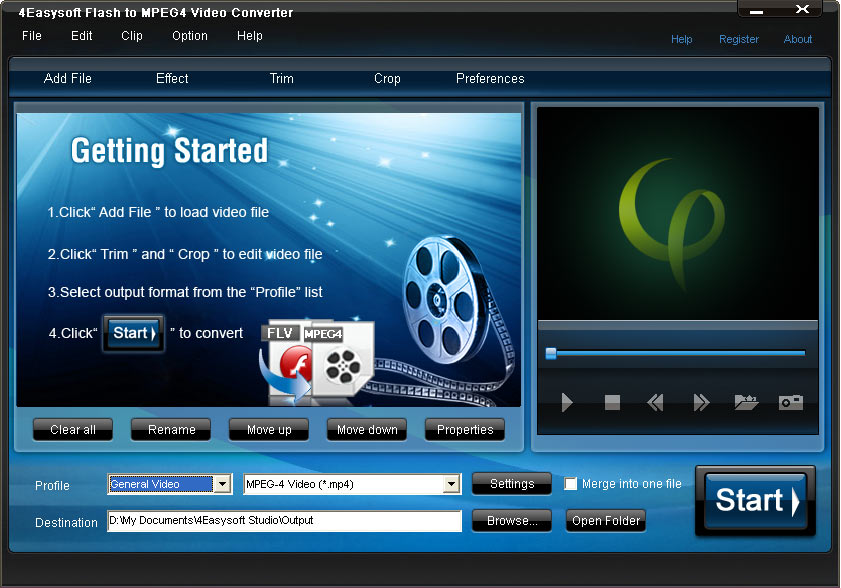Open profile Settings button
Image resolution: width=841 pixels, height=588 pixels.
click(x=512, y=483)
